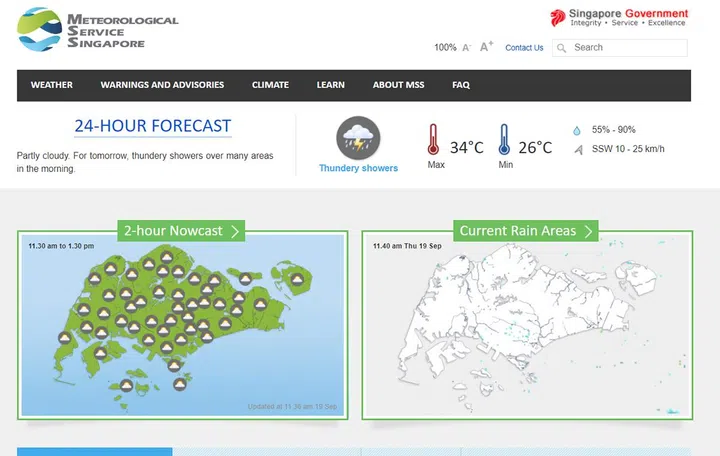The width and height of the screenshot is (720, 456).
Task: Click the Thundery showers weather icon
Action: [x=358, y=138]
